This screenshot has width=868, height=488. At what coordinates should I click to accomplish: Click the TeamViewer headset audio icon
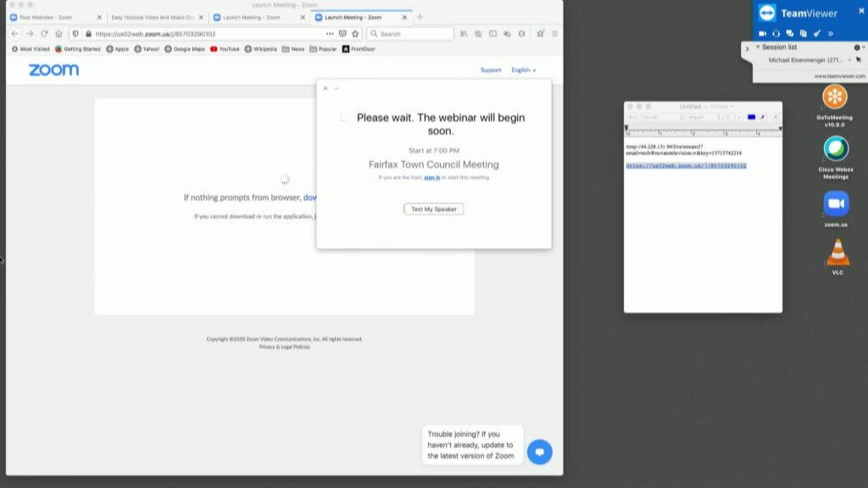coord(776,33)
